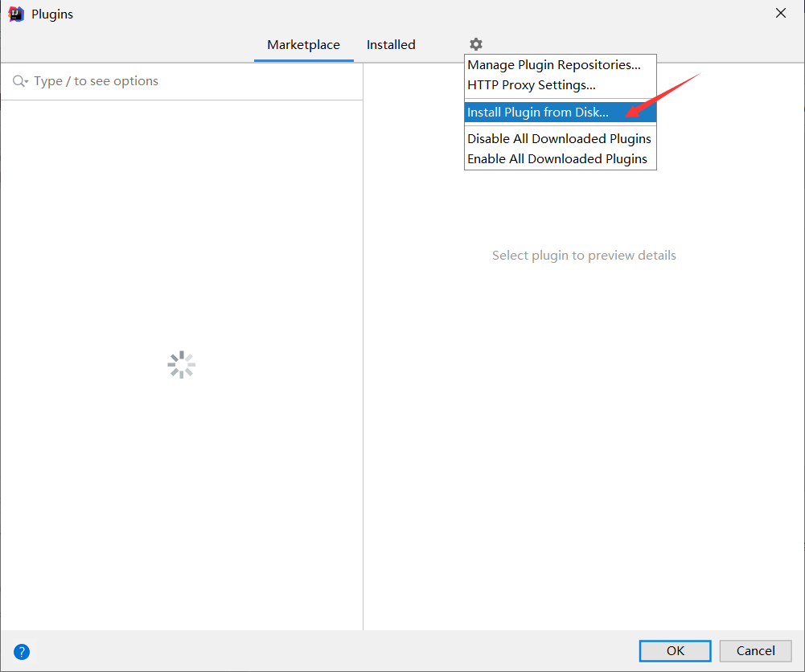Choose Install Plugin from Disk
Image resolution: width=805 pixels, height=672 pixels.
point(560,112)
